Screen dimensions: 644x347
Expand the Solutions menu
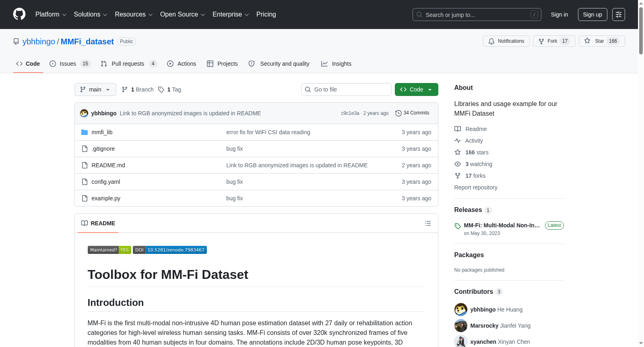[x=91, y=15]
